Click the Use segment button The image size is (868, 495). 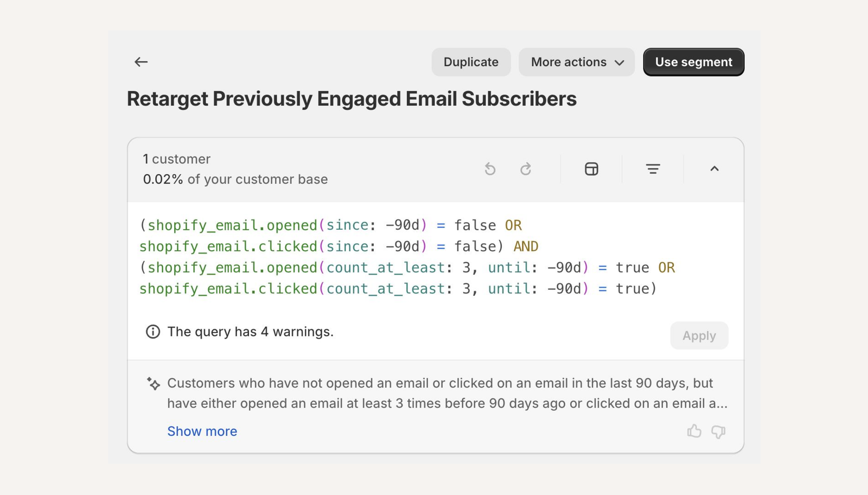click(x=693, y=62)
